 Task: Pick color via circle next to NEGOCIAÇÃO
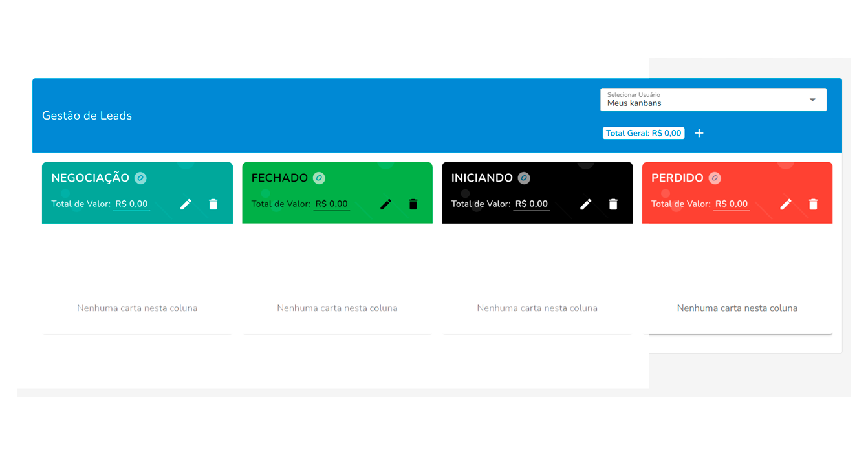click(140, 178)
